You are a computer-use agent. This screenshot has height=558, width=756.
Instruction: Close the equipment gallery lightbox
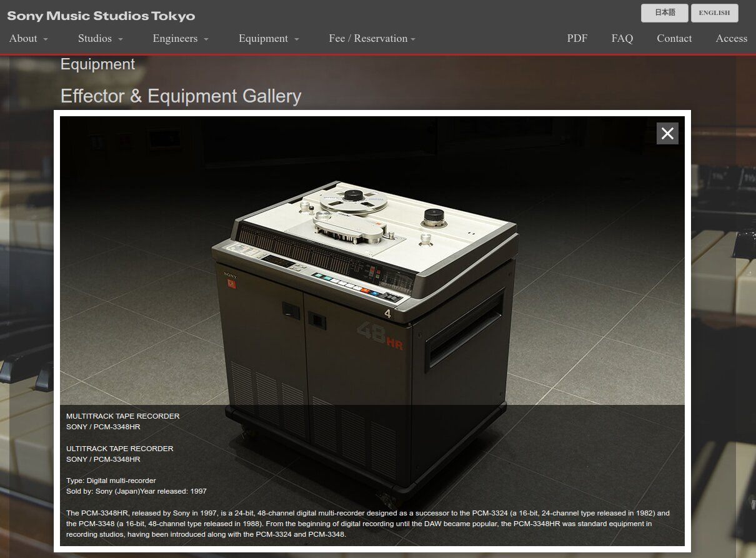pyautogui.click(x=667, y=133)
